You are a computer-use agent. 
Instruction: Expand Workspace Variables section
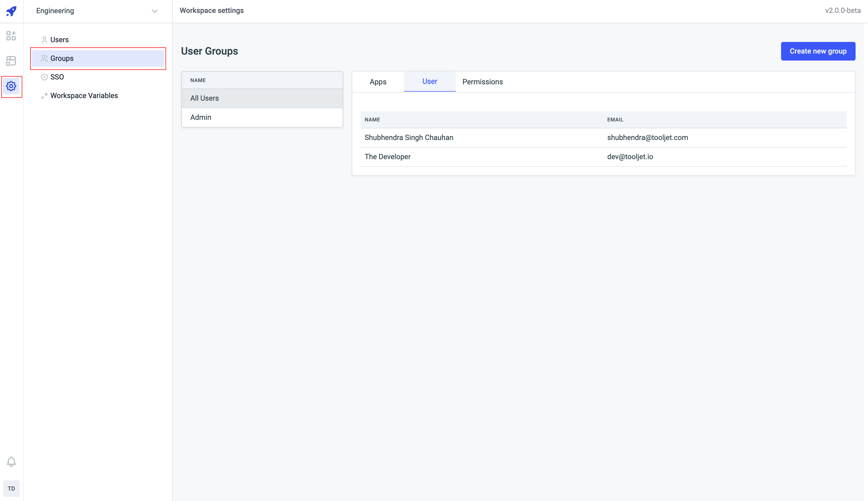84,96
